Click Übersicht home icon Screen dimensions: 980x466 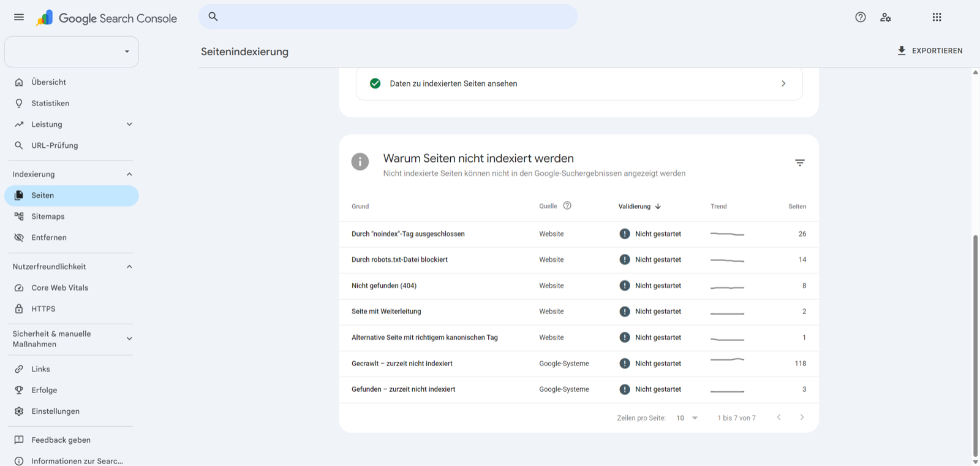tap(19, 82)
